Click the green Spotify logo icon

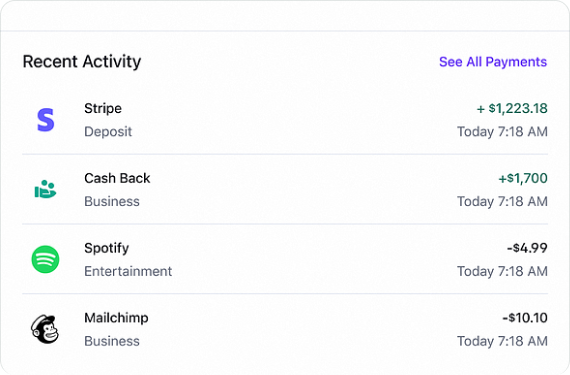point(45,259)
